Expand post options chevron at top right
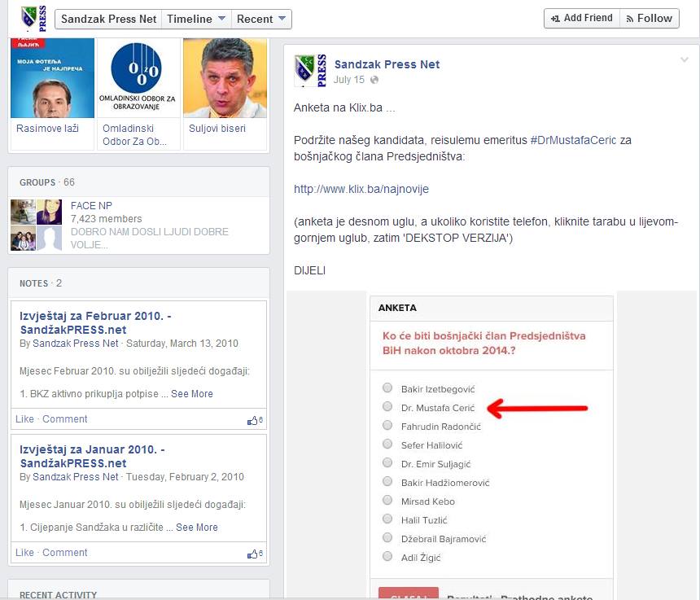The height and width of the screenshot is (600, 700). (x=684, y=60)
